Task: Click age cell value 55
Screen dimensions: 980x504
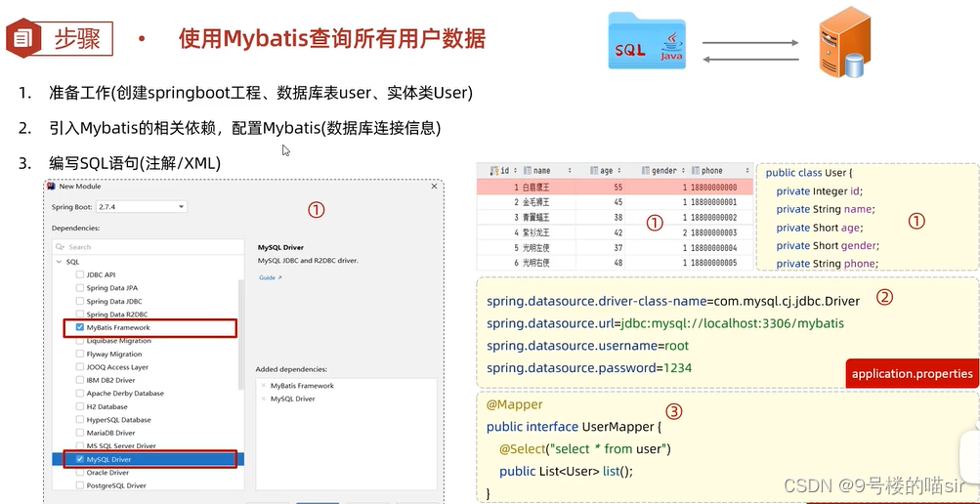Action: tap(618, 187)
